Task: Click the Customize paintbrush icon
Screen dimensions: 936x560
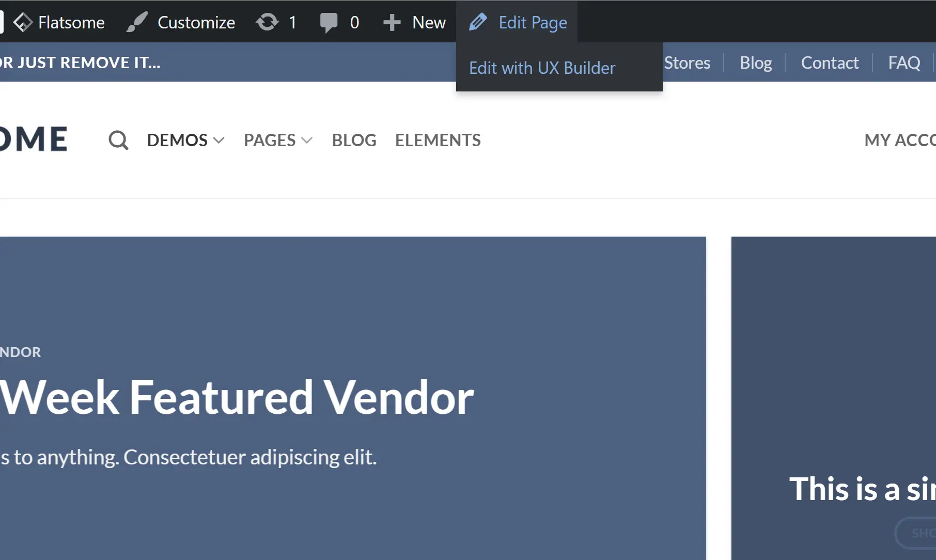Action: pyautogui.click(x=137, y=22)
